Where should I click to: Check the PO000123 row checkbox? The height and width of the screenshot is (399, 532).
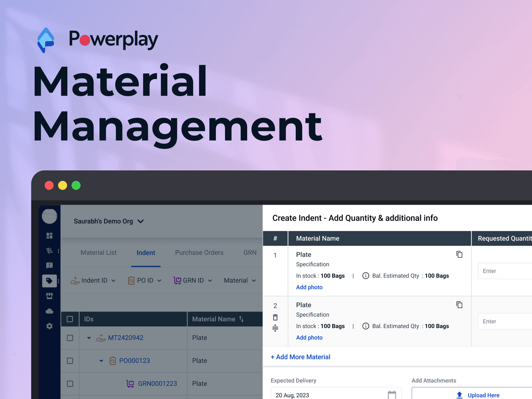point(70,361)
